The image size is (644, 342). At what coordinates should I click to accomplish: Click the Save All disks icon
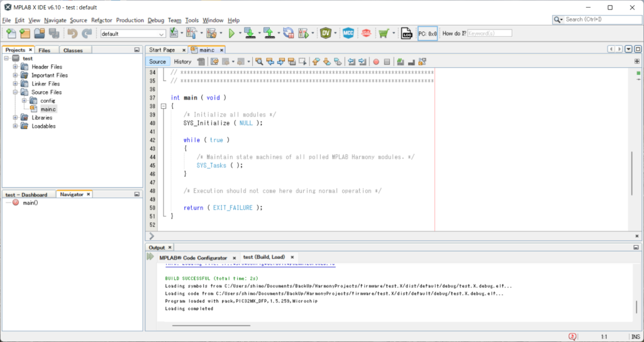55,33
